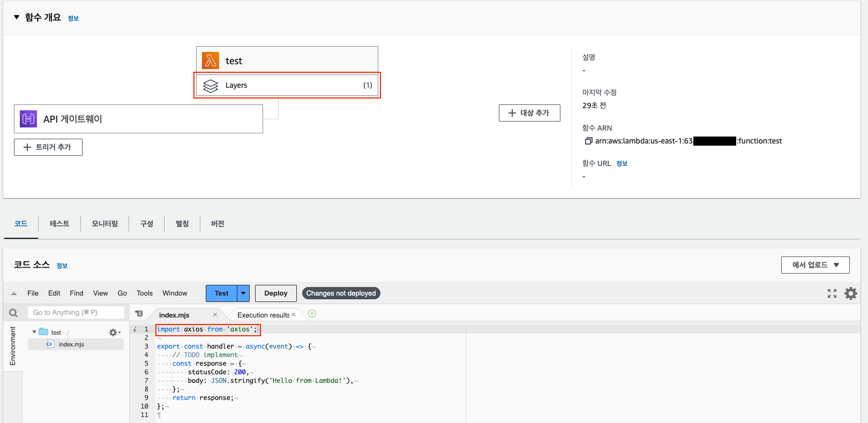Switch to the 구성 tab
The width and height of the screenshot is (868, 423).
(147, 224)
